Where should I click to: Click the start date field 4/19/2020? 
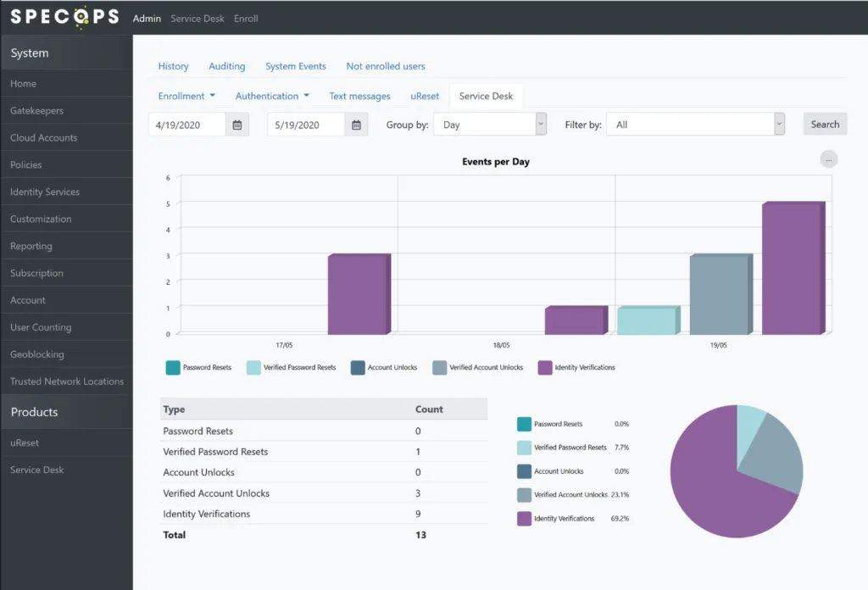187,125
